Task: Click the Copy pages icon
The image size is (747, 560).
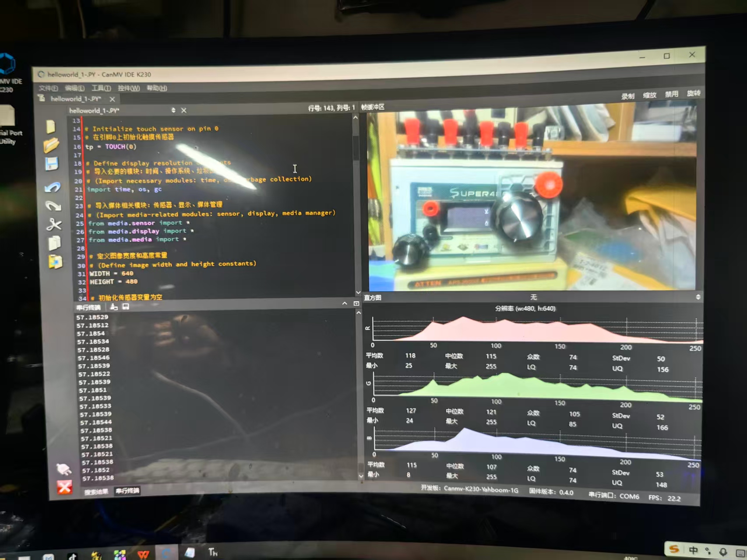Action: (x=54, y=243)
